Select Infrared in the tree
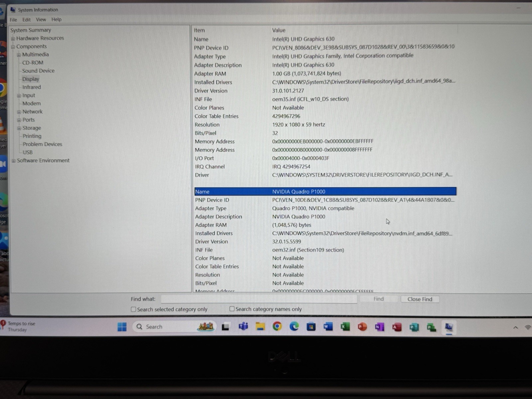532x399 pixels. click(32, 87)
